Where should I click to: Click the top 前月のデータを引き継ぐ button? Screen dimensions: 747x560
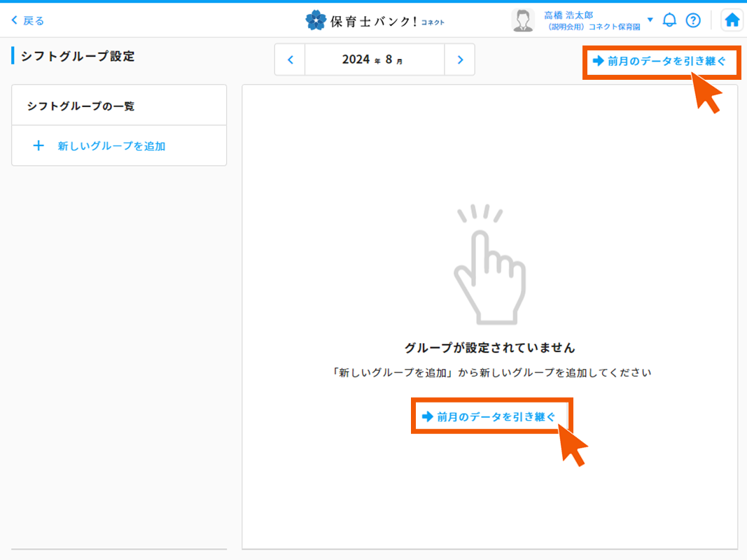click(x=661, y=62)
